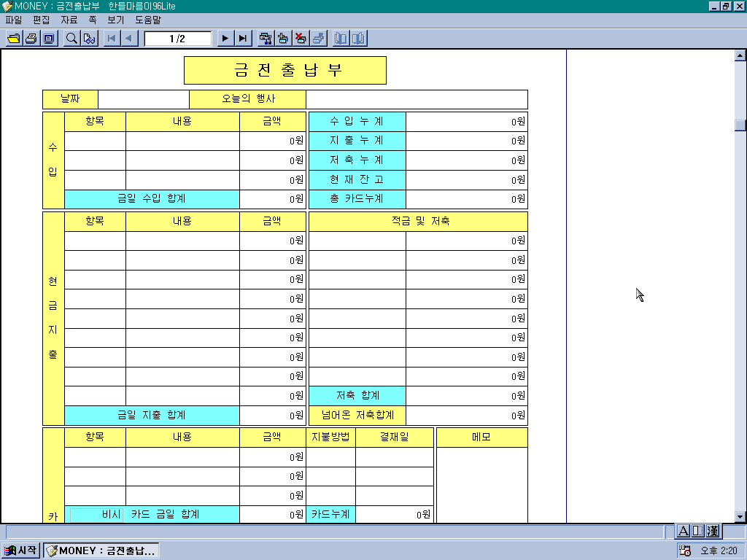Click the empty field beside 날짜
This screenshot has height=560, width=747.
(x=144, y=99)
